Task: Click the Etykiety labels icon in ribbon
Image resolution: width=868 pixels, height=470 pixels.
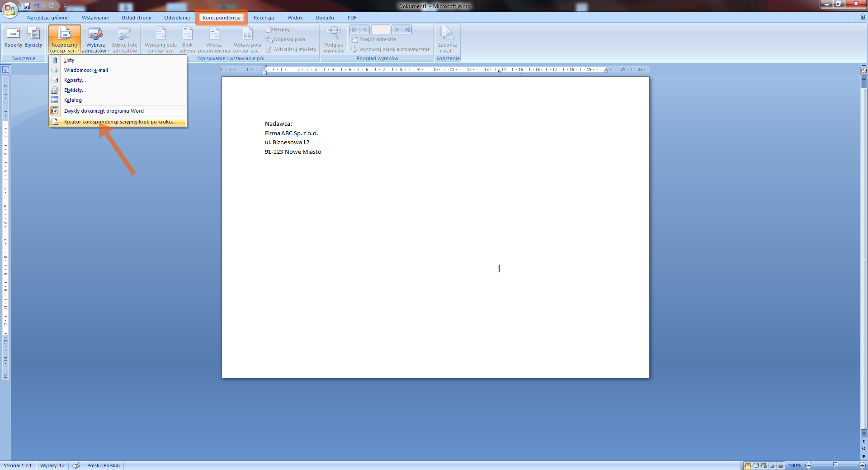Action: (33, 34)
